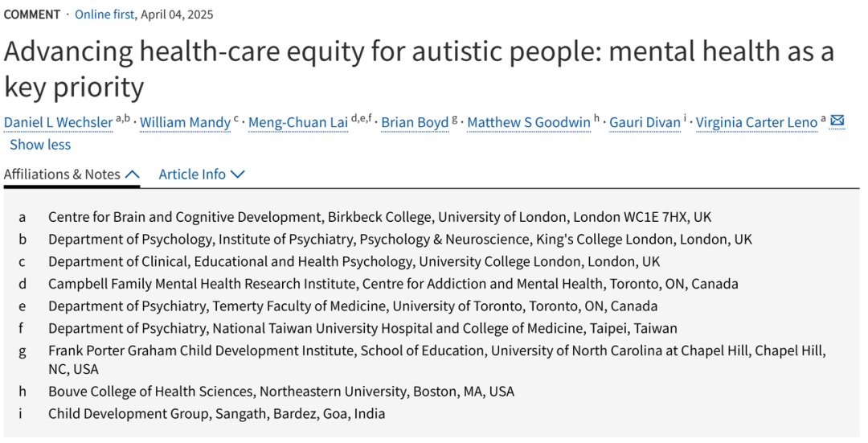Viewport: 868px width, 443px height.
Task: Open author Meng-Chuan Lai
Action: 298,122
